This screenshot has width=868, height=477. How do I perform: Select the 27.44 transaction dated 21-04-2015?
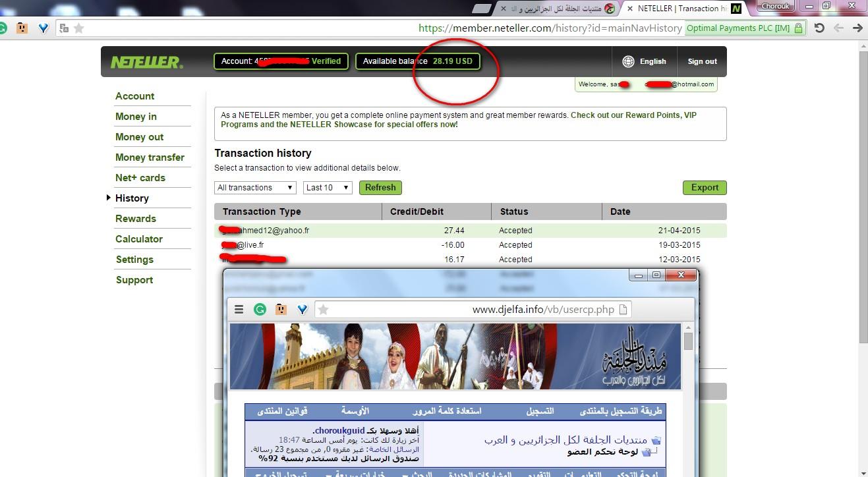[471, 231]
